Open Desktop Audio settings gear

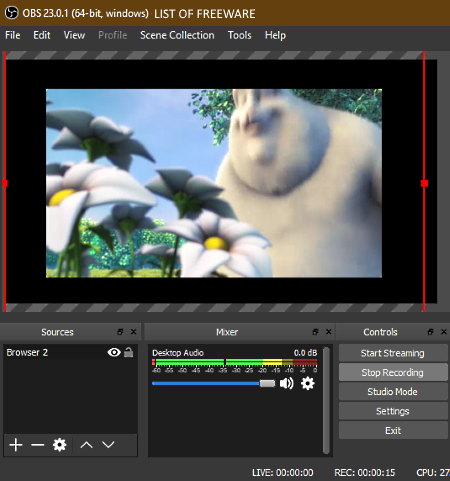tap(307, 383)
